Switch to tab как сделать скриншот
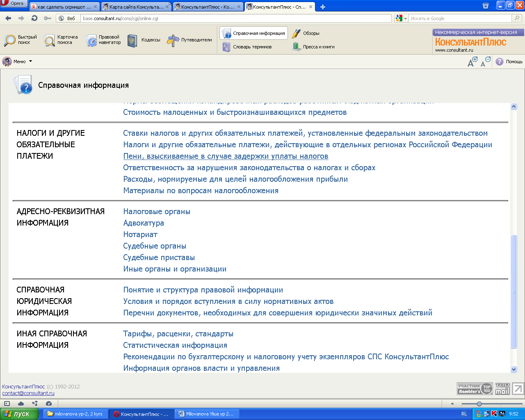 [64, 7]
